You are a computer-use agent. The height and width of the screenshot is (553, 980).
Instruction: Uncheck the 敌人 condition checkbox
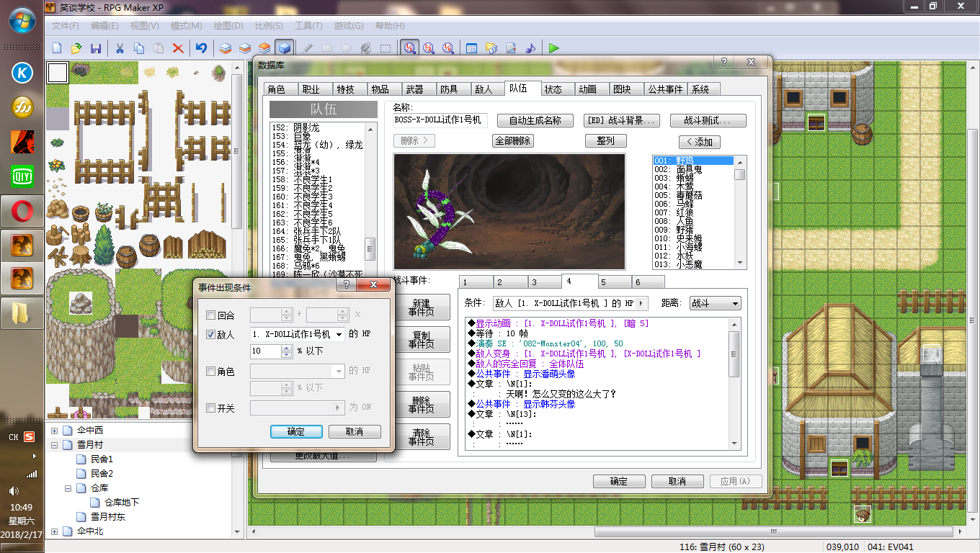pyautogui.click(x=211, y=334)
